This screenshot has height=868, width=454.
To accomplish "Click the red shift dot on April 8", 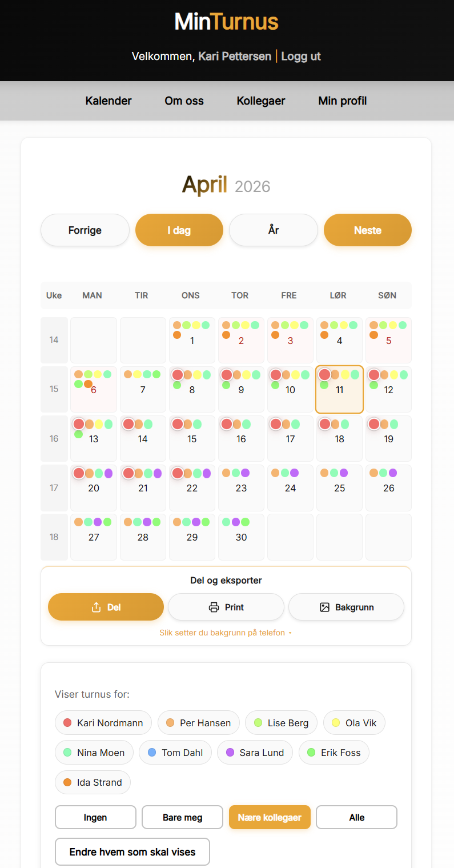I will coord(177,375).
